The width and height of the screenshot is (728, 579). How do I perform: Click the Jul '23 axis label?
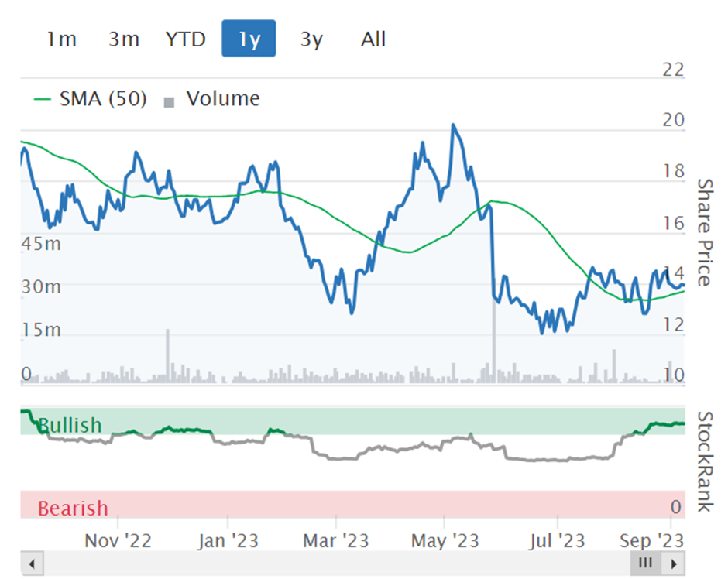coord(557,540)
